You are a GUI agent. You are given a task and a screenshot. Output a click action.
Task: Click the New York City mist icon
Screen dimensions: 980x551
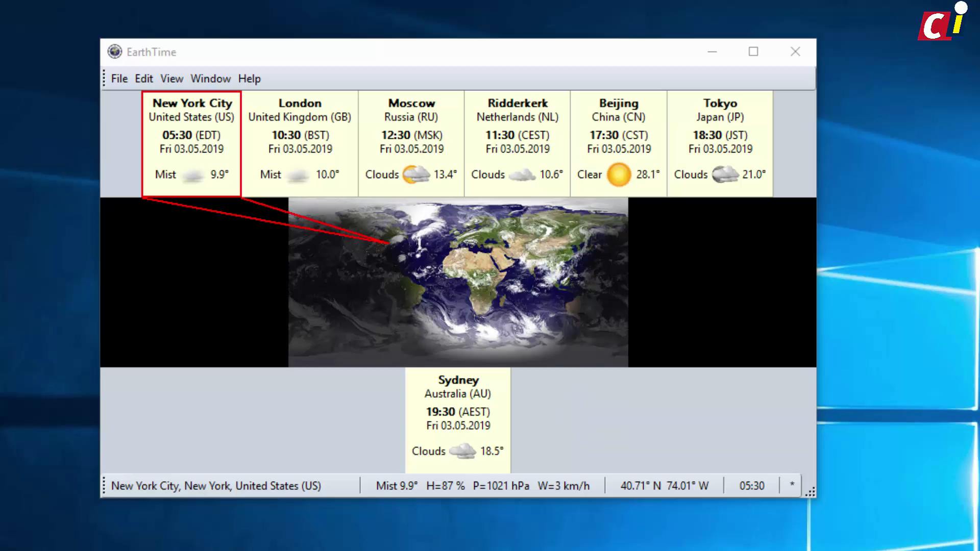[193, 176]
